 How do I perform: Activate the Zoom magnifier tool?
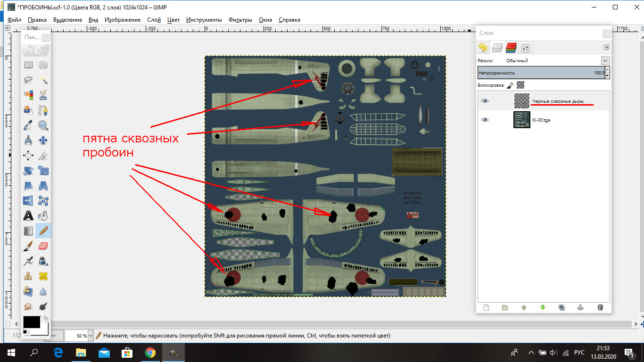tap(43, 125)
